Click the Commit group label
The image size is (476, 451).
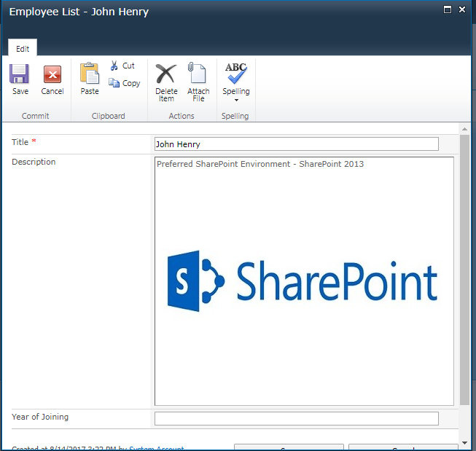[35, 116]
